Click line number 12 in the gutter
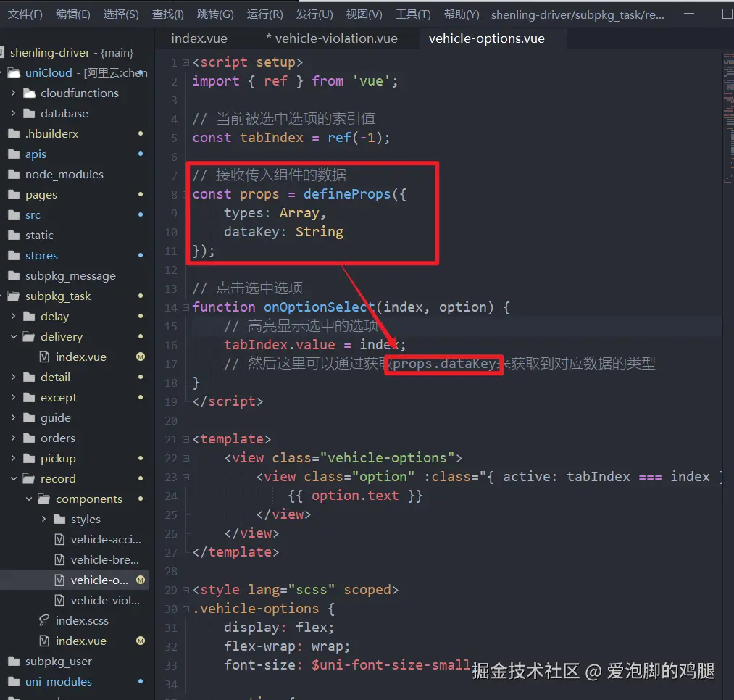 [171, 270]
